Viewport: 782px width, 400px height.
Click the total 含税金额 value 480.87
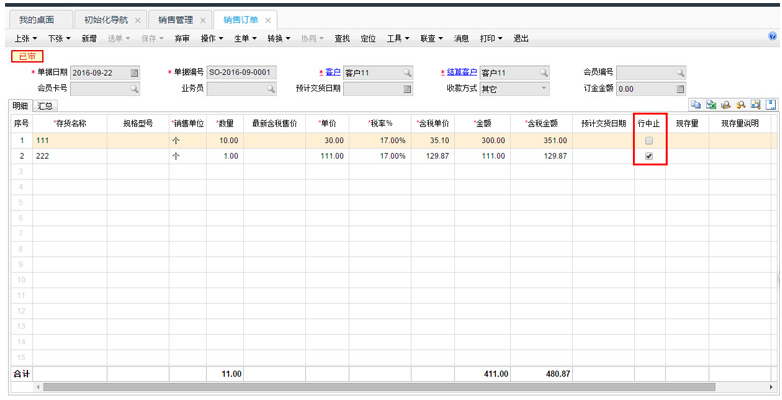[558, 374]
